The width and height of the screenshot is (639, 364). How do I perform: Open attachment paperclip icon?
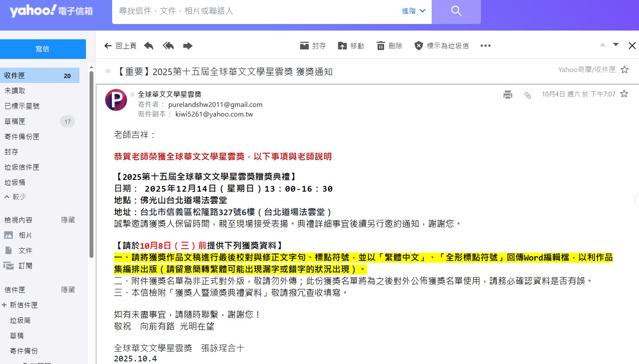pyautogui.click(x=528, y=95)
